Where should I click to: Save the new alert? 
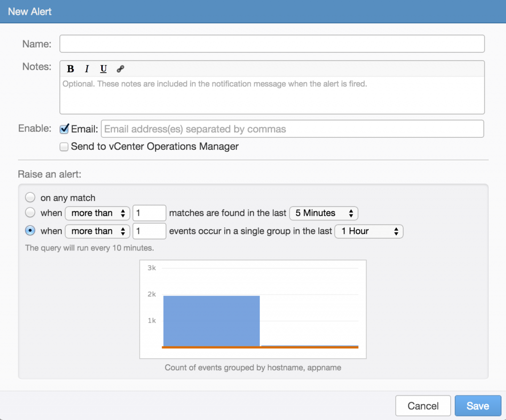tap(477, 405)
